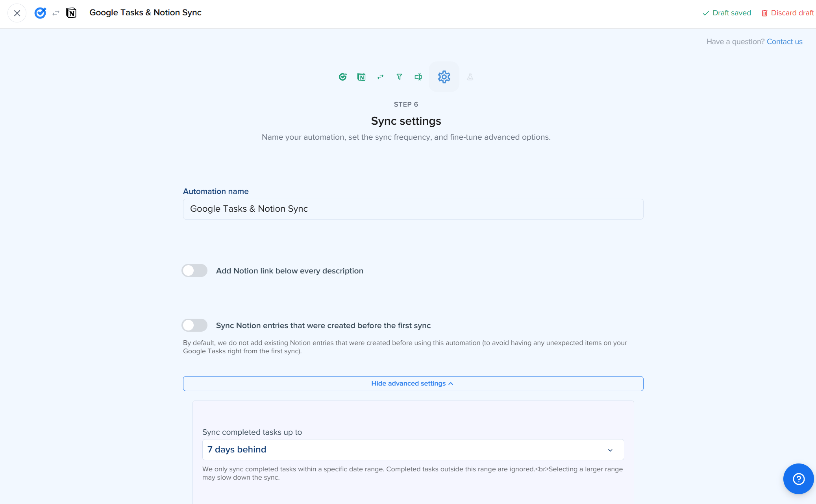Click the header title Google Tasks & Notion Sync

point(145,13)
